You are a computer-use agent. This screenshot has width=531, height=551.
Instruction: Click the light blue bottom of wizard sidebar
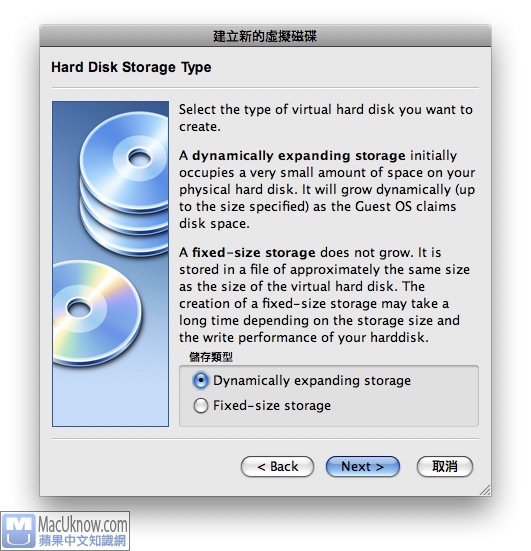pyautogui.click(x=110, y=397)
